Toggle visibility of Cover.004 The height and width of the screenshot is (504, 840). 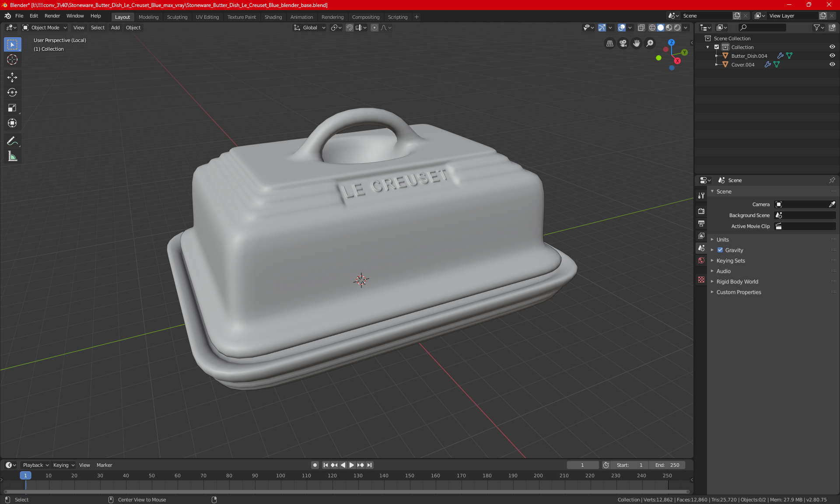(x=832, y=64)
